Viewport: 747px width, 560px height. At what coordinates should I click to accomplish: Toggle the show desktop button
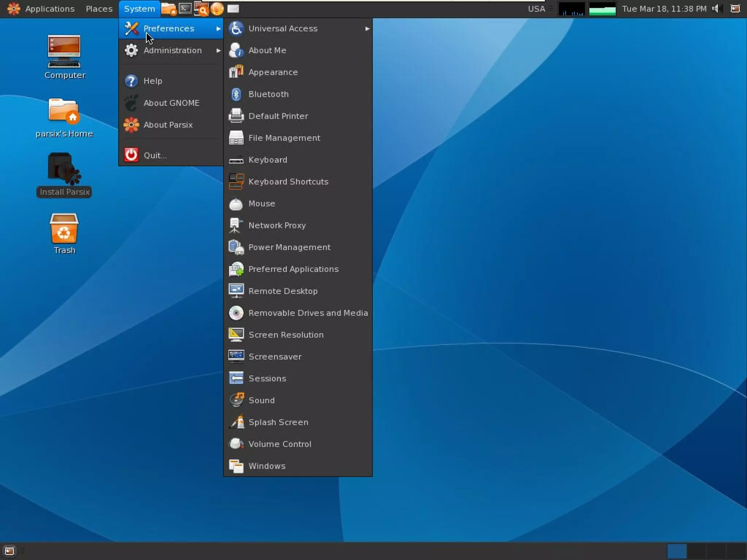pos(9,551)
